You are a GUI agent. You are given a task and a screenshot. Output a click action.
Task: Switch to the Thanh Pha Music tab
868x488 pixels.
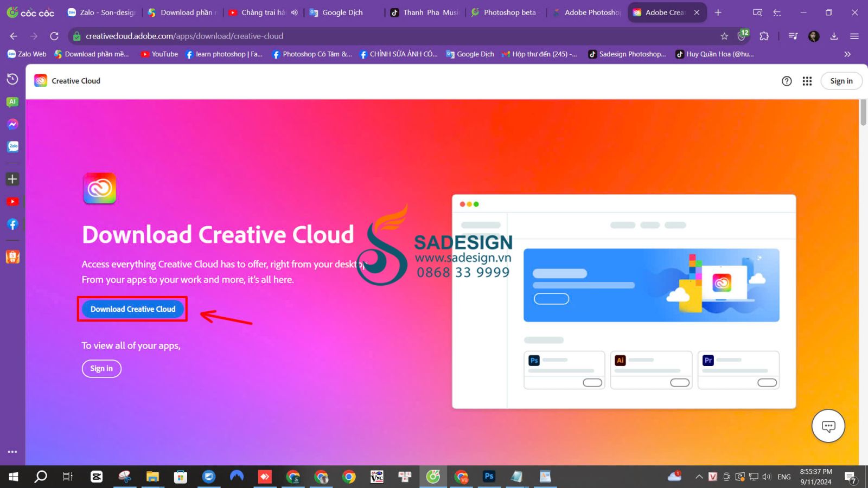click(x=425, y=12)
